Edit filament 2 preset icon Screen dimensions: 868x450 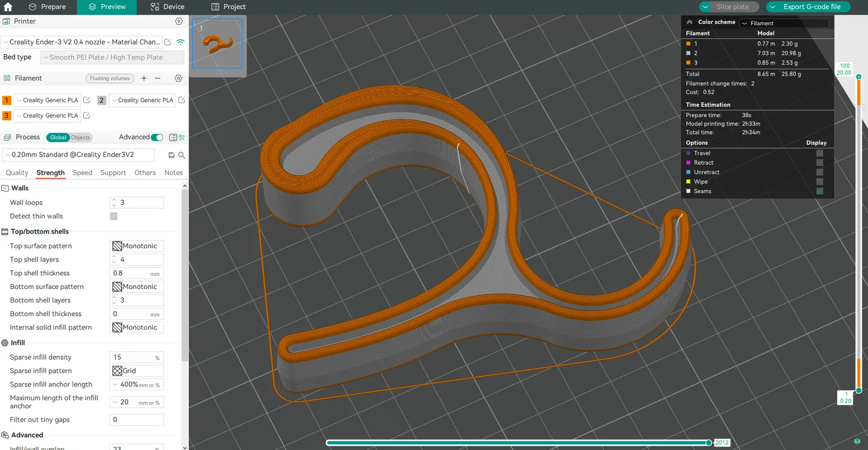tap(182, 100)
